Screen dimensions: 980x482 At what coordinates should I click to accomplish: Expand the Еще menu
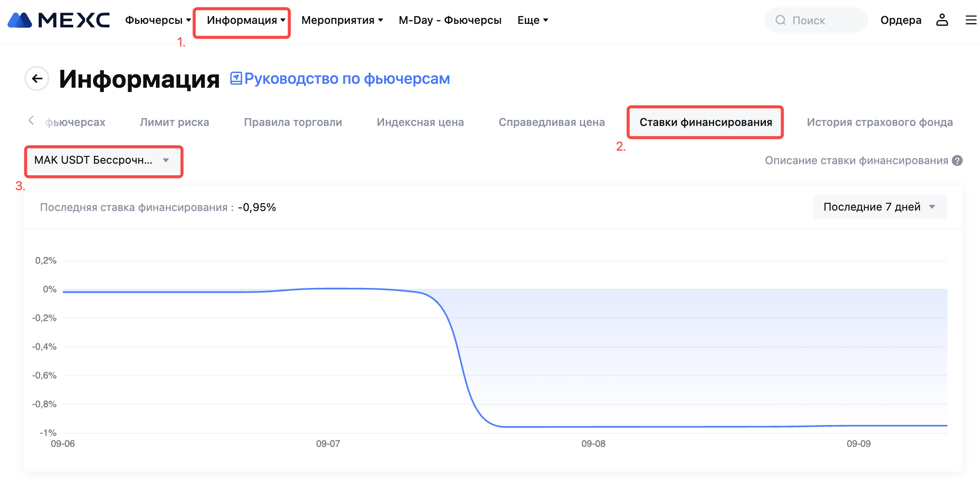click(x=533, y=20)
